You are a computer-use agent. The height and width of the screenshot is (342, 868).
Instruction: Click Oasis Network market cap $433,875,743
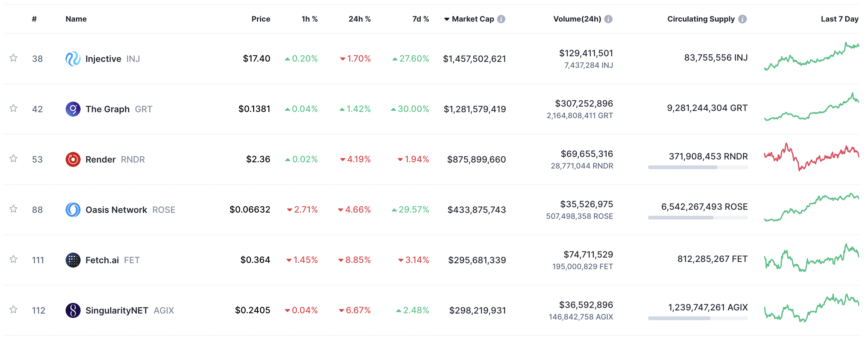coord(477,209)
